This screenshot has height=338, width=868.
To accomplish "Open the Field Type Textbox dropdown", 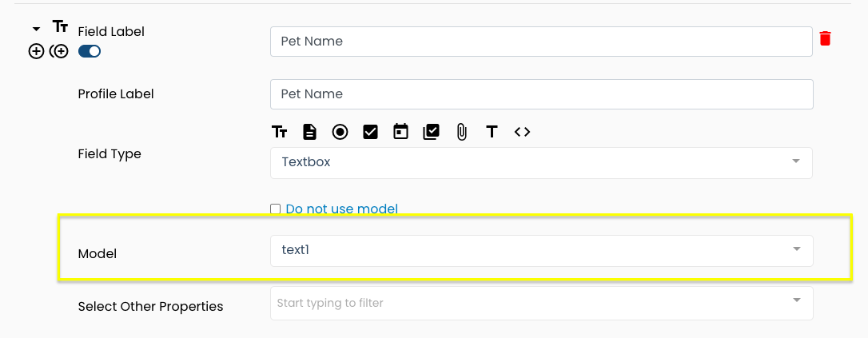I will [x=541, y=163].
